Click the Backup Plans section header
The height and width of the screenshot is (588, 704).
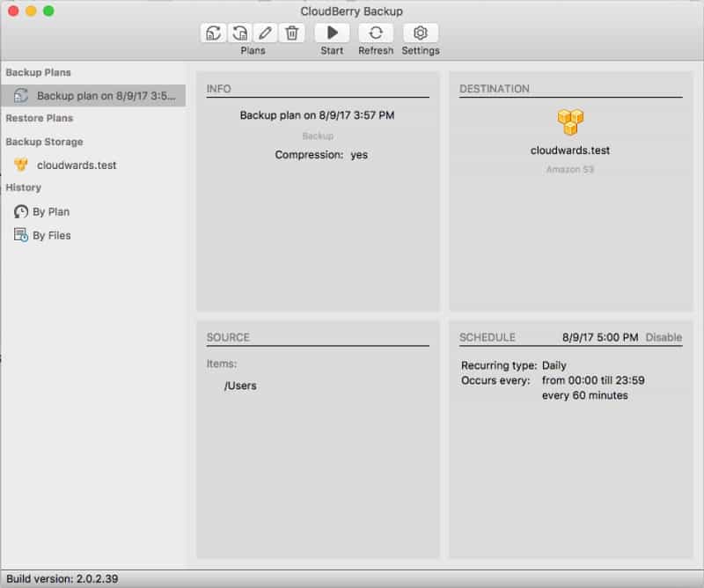(x=38, y=72)
